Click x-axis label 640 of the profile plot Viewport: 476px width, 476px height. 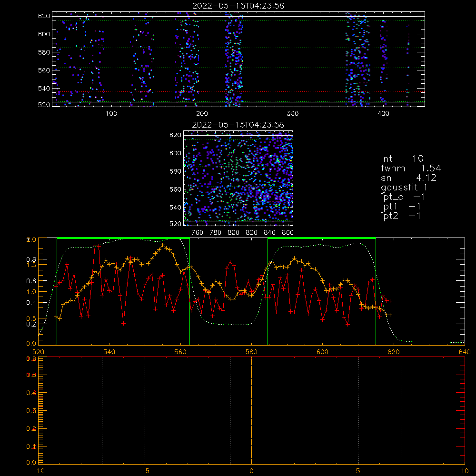pyautogui.click(x=465, y=352)
